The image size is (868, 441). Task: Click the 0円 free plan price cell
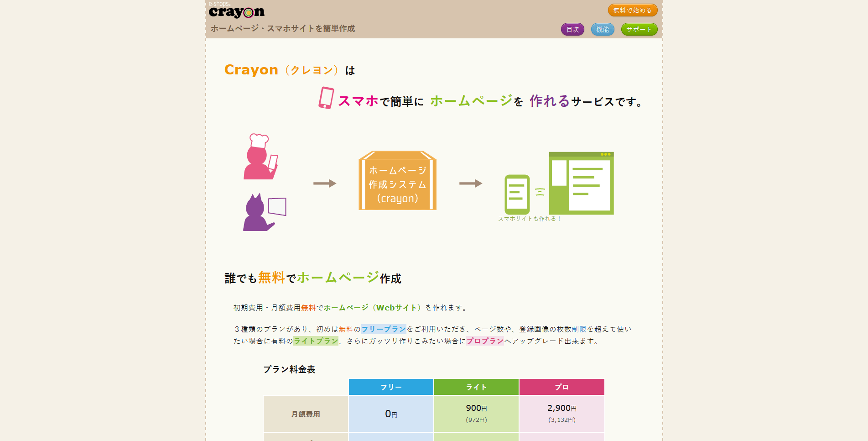tap(391, 414)
